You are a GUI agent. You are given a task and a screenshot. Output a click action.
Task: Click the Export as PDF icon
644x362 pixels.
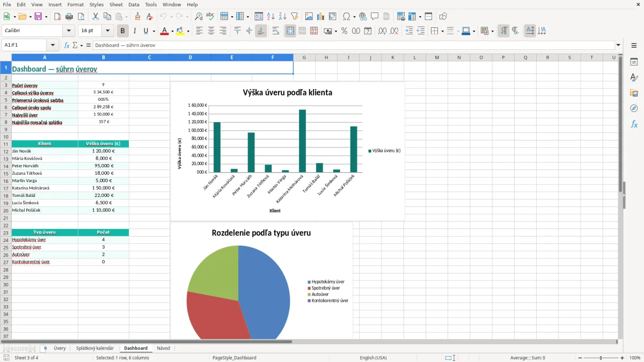[x=57, y=17]
